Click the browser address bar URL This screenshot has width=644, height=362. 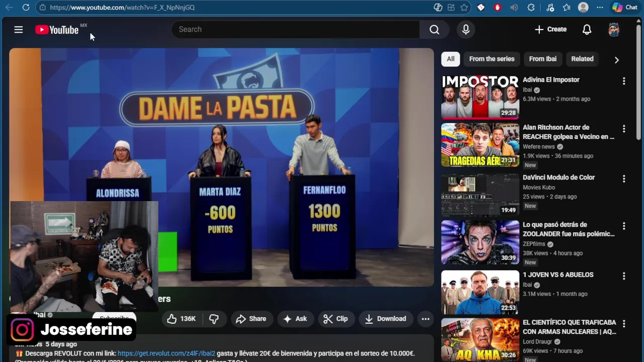coord(122,8)
